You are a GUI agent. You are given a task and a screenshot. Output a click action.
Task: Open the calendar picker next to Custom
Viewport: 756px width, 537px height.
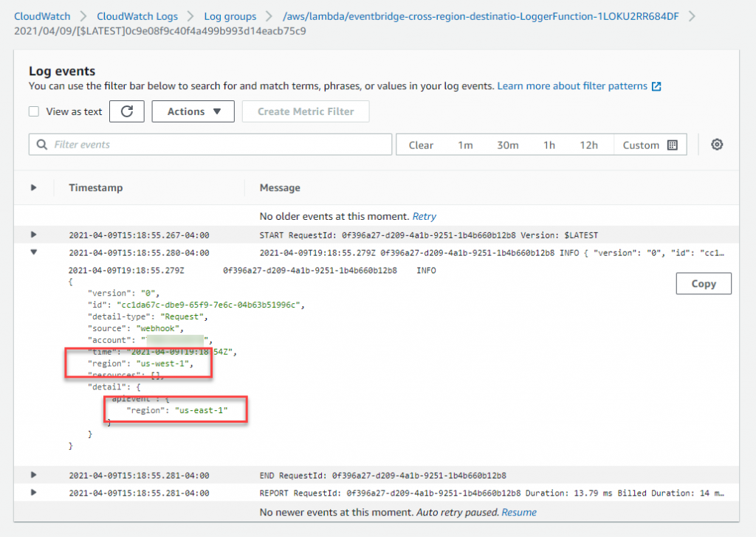click(673, 144)
